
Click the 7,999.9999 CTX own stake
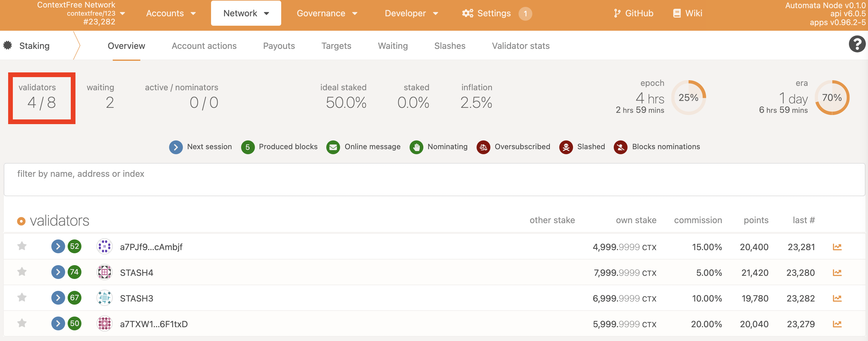tap(625, 273)
